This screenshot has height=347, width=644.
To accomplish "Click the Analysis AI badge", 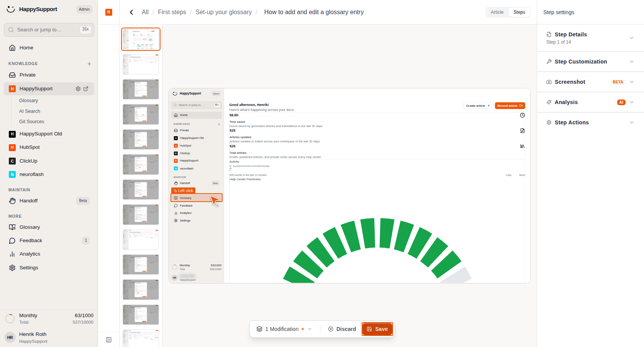I will click(621, 102).
